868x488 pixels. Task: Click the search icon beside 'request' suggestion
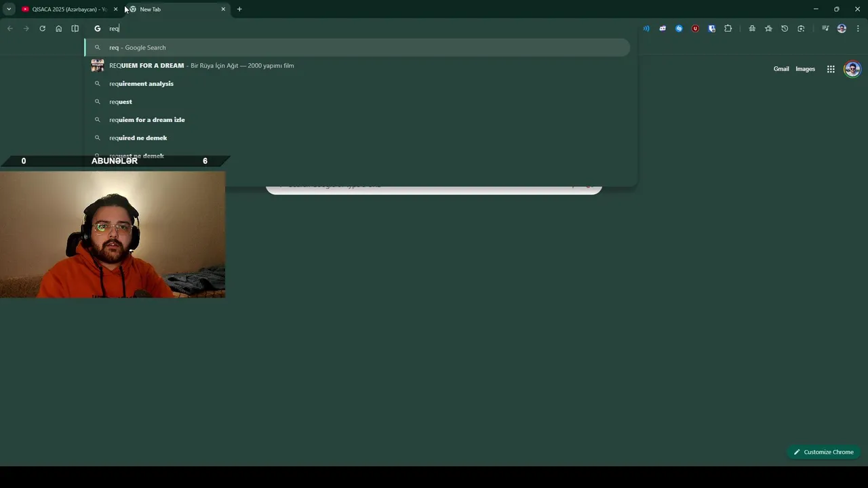click(98, 102)
